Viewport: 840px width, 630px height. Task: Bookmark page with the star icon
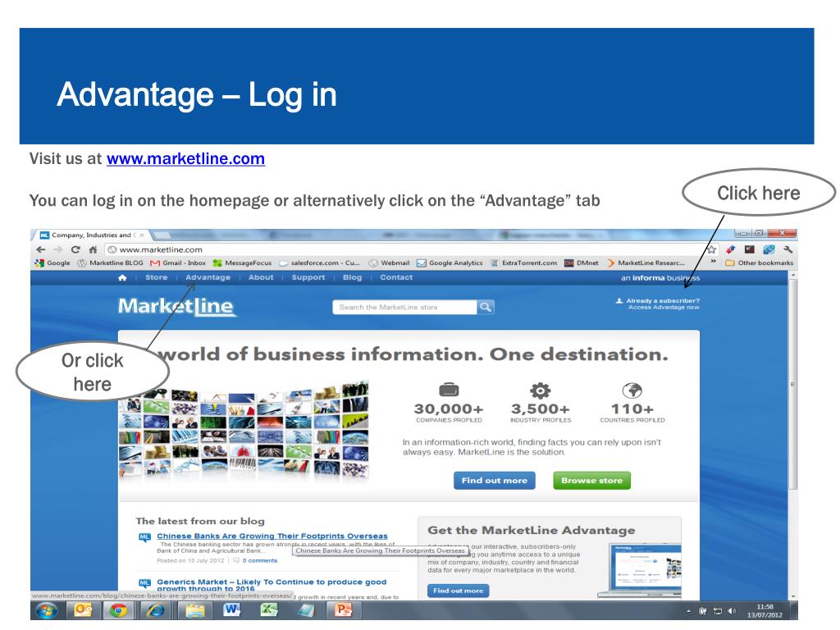[x=711, y=249]
